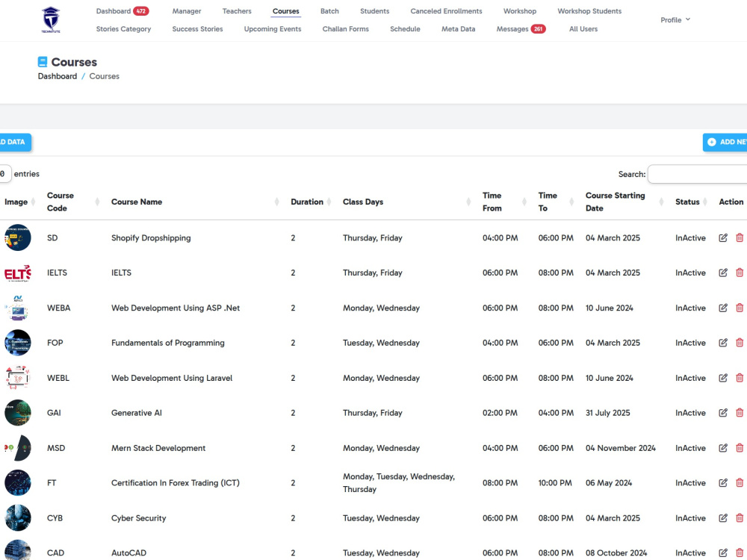Edit the Mern Stack Development course
Image resolution: width=747 pixels, height=560 pixels.
point(722,447)
